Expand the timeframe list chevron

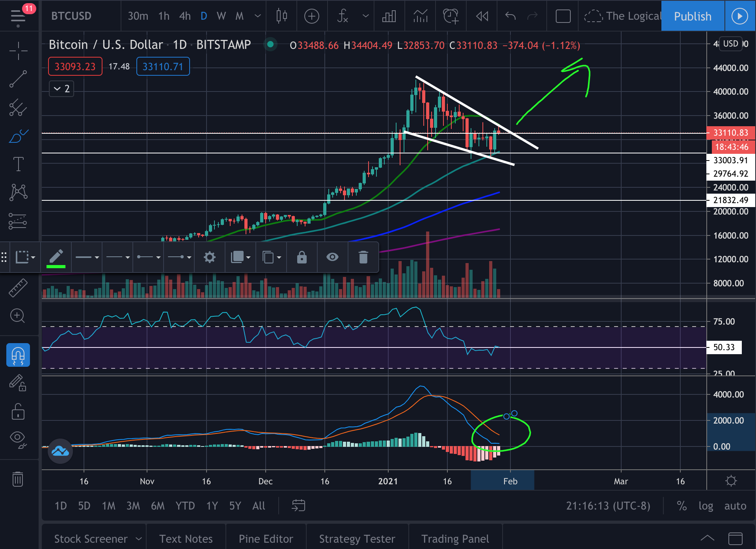pyautogui.click(x=258, y=16)
